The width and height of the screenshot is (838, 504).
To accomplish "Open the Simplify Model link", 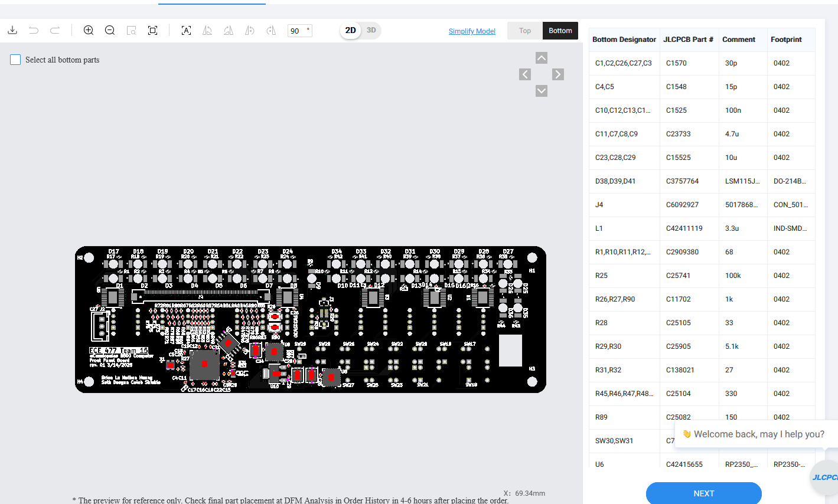I will tap(472, 31).
